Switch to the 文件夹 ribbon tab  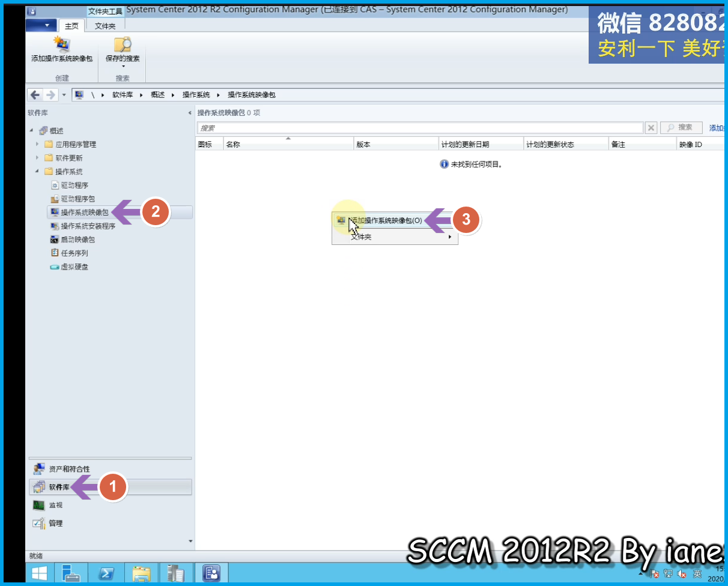click(105, 26)
